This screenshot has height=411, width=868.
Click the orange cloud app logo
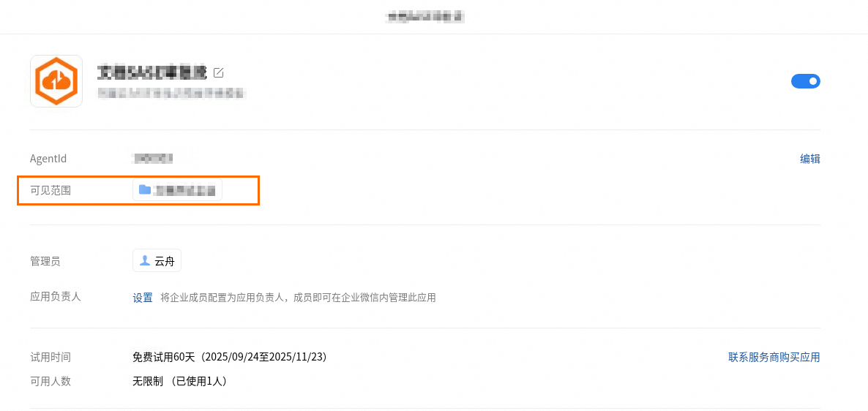pyautogui.click(x=56, y=80)
